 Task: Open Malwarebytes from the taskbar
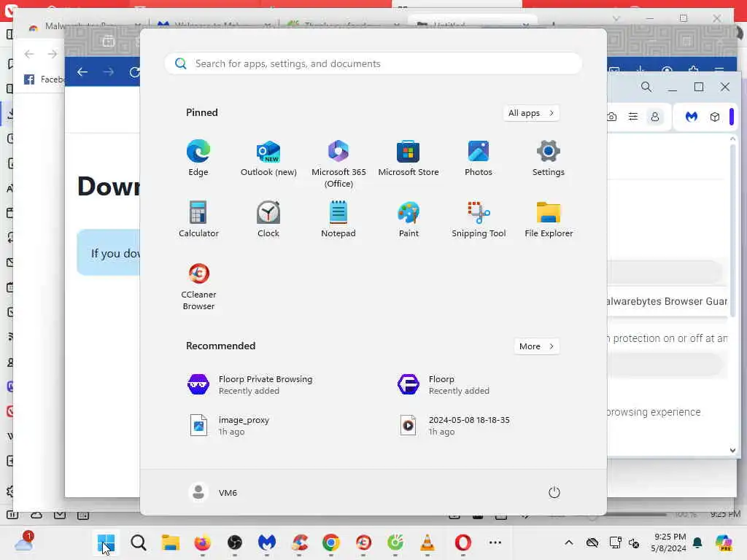[267, 542]
